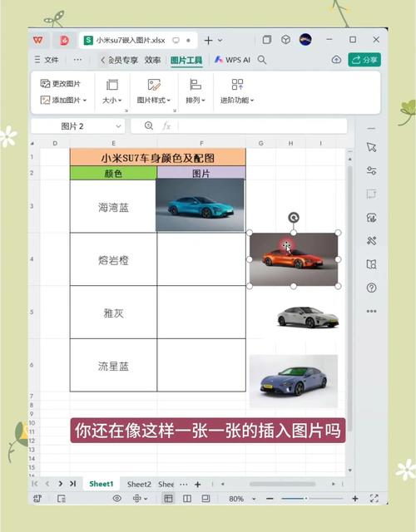Add a new sheet with plus
This screenshot has width=416, height=532.
[198, 484]
